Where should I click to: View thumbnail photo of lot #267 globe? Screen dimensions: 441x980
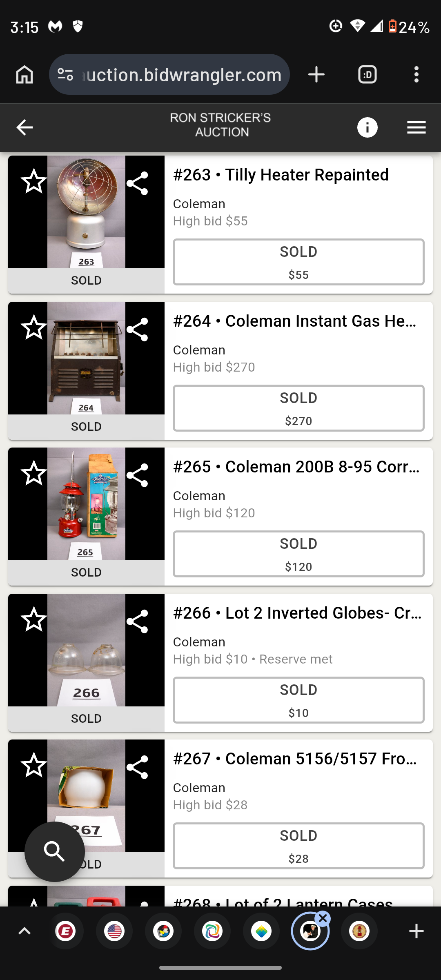(x=86, y=796)
